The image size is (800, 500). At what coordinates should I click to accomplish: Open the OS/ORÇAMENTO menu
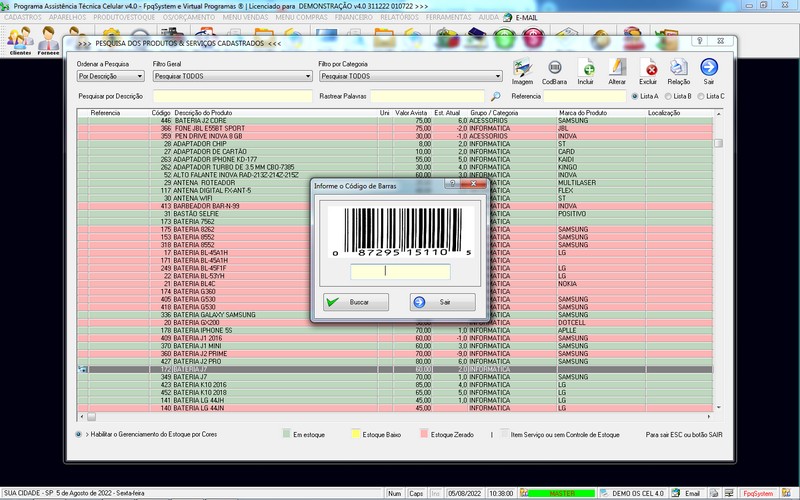pos(189,17)
